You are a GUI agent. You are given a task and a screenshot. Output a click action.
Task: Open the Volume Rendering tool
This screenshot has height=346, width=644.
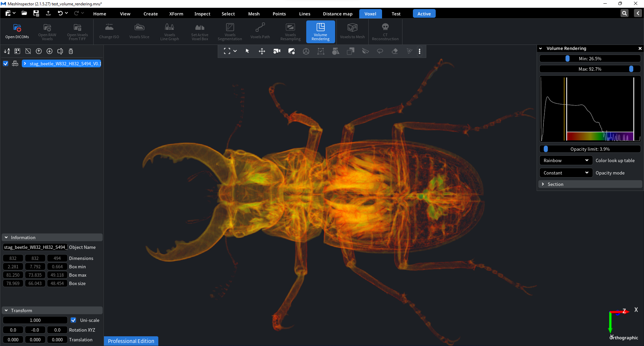(x=320, y=31)
